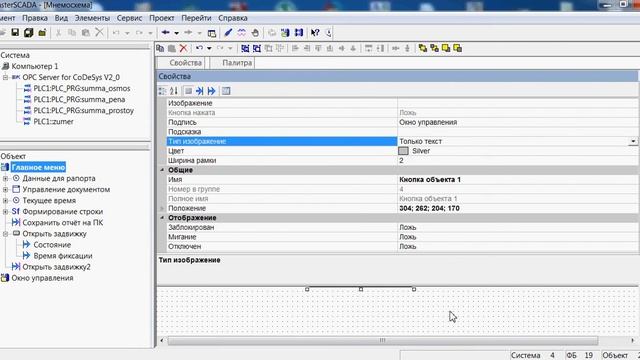640x360 pixels.
Task: Click the horizontal scrollbar thumb
Action: coord(383,340)
